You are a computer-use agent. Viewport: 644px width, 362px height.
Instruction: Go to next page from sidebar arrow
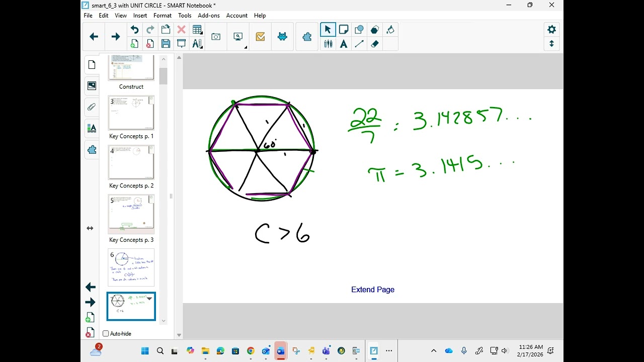click(x=91, y=302)
